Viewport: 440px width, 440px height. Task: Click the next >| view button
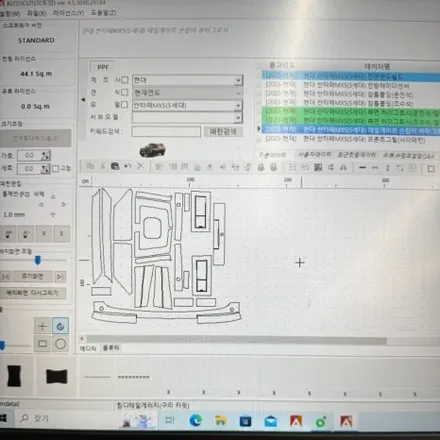[x=60, y=277]
